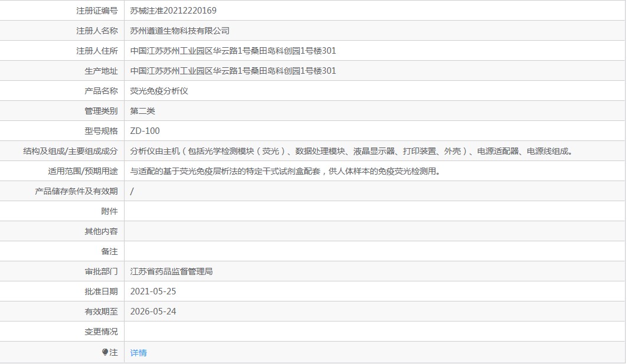This screenshot has height=364, width=627.
Task: Click the 型号规格 label
Action: [x=101, y=131]
